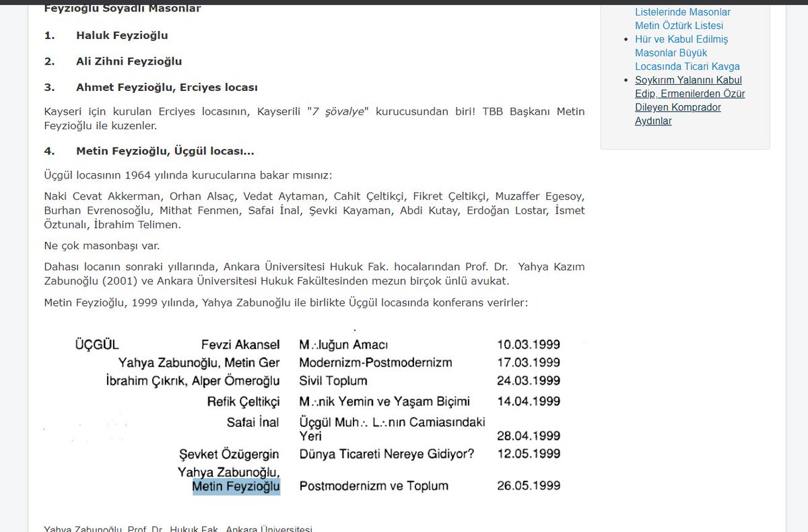Click 'İbrahim Çıkrık, Alper Ömeroğlu' row name
Viewport: 808px width, 532px height.
(x=193, y=381)
